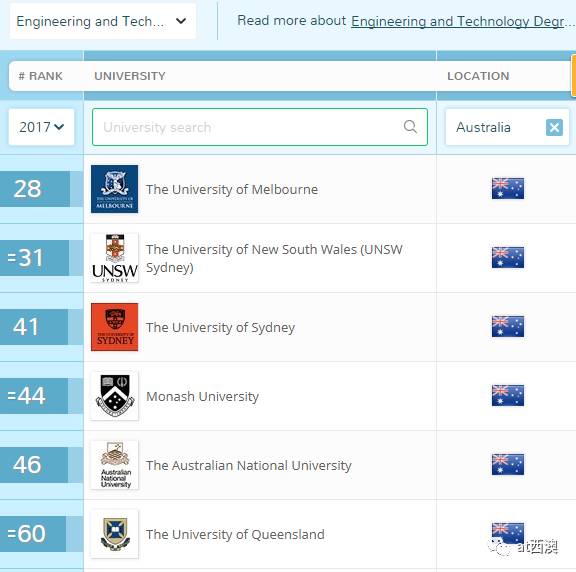Click the search magnifier icon
The width and height of the screenshot is (576, 572).
[x=410, y=127]
